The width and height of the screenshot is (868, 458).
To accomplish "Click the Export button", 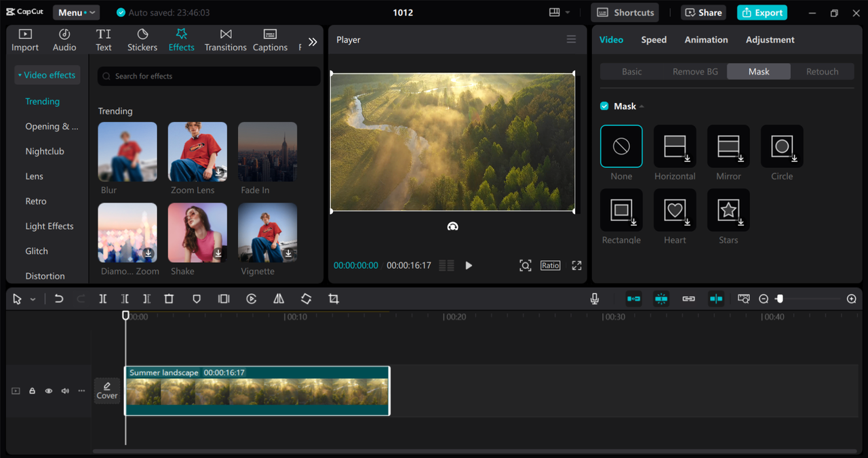I will (x=763, y=12).
